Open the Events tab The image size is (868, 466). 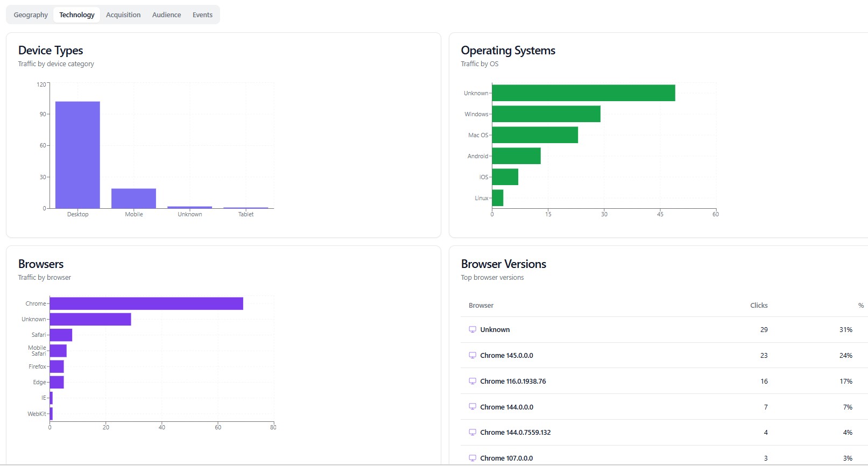tap(202, 15)
